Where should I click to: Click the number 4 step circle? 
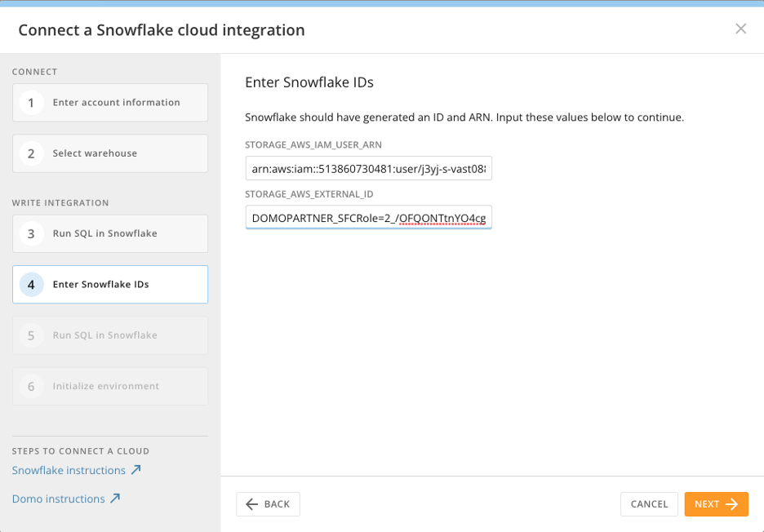[x=31, y=285]
